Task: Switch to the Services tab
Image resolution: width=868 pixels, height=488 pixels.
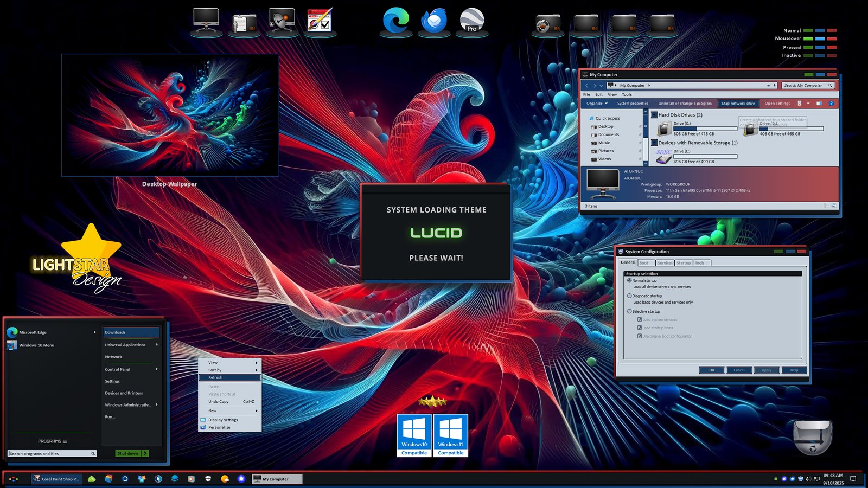Action: (x=665, y=263)
